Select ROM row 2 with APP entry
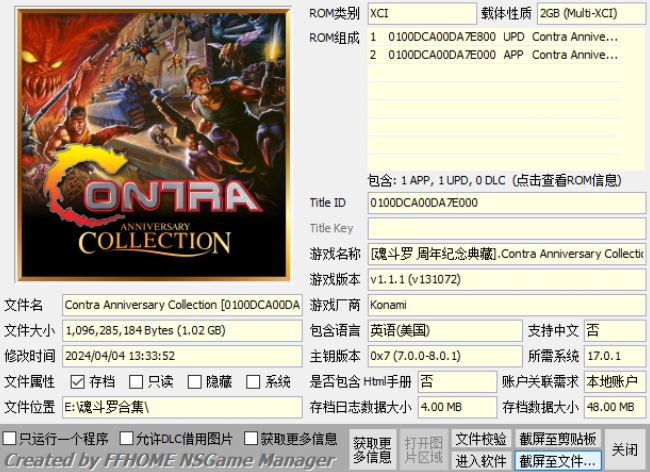The height and width of the screenshot is (472, 650). pyautogui.click(x=494, y=55)
